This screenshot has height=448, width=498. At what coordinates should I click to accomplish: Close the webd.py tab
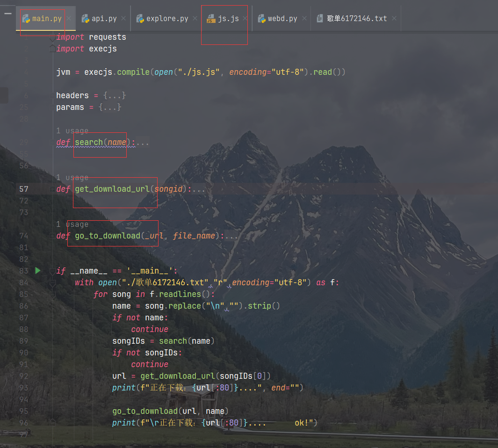click(x=304, y=18)
